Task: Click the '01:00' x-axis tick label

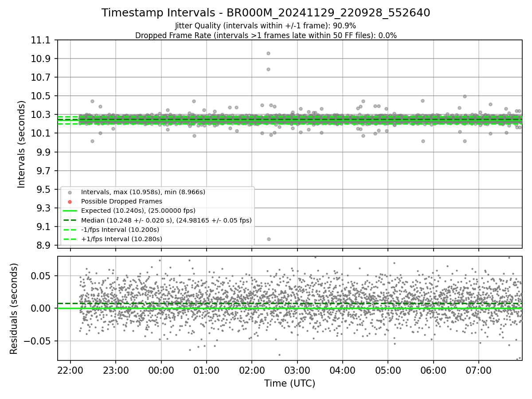Action: [206, 370]
